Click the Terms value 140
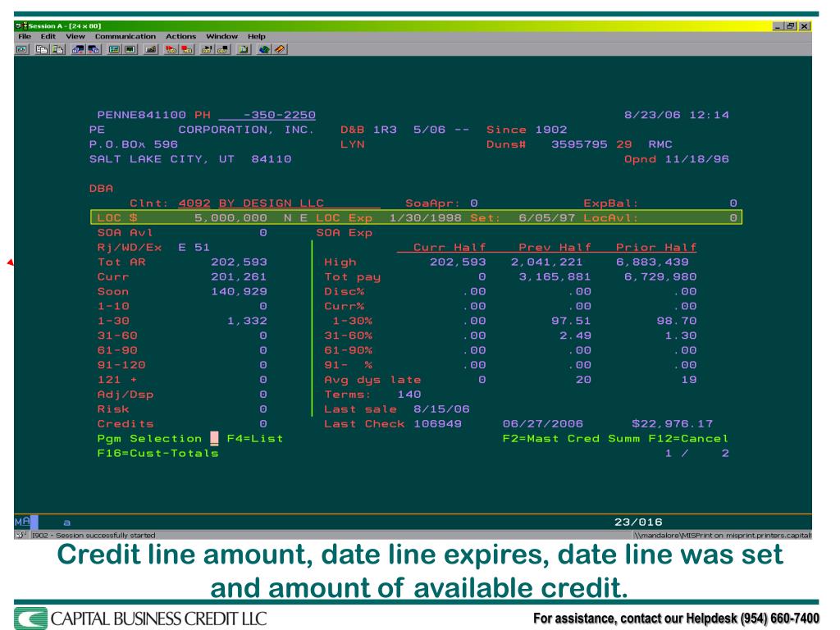 [x=409, y=395]
